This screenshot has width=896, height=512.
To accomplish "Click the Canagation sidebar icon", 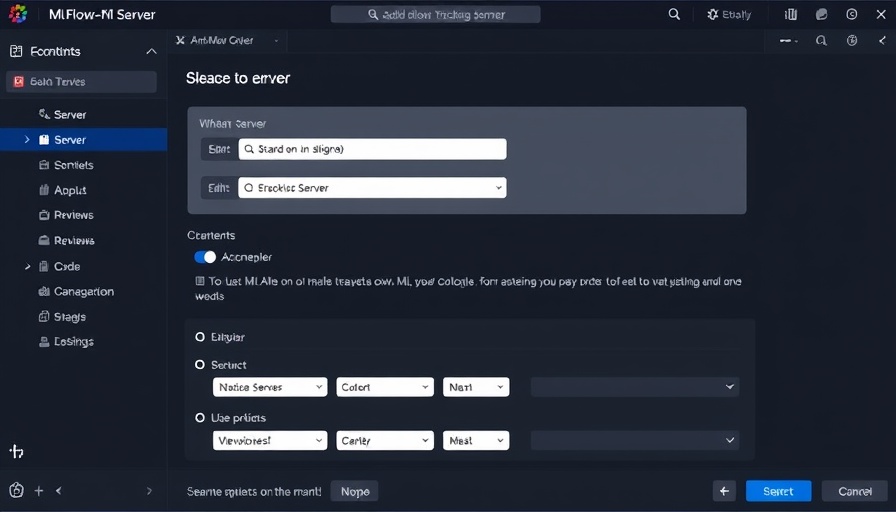I will [x=44, y=291].
